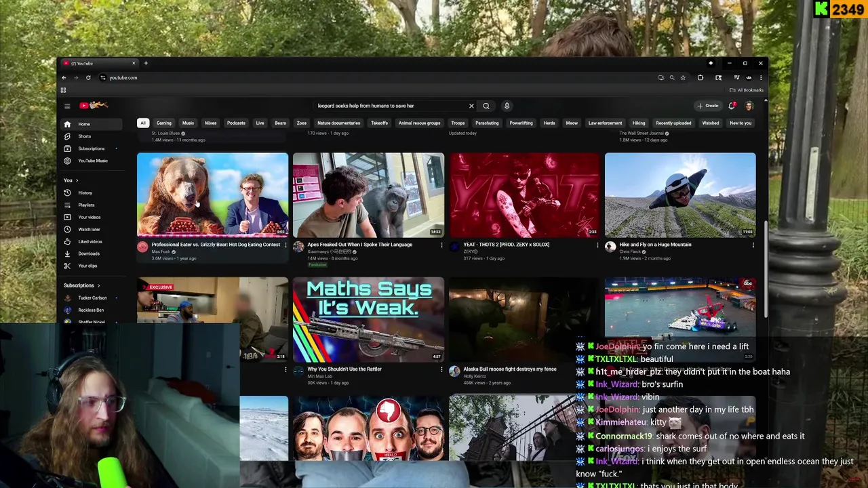The height and width of the screenshot is (488, 868).
Task: Expand the You section
Action: coord(71,180)
